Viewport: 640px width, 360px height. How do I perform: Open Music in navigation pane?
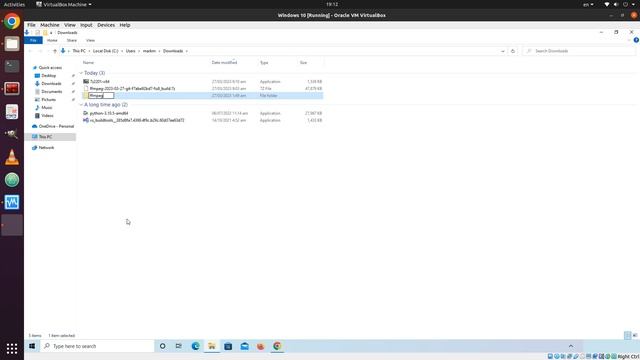[x=47, y=108]
